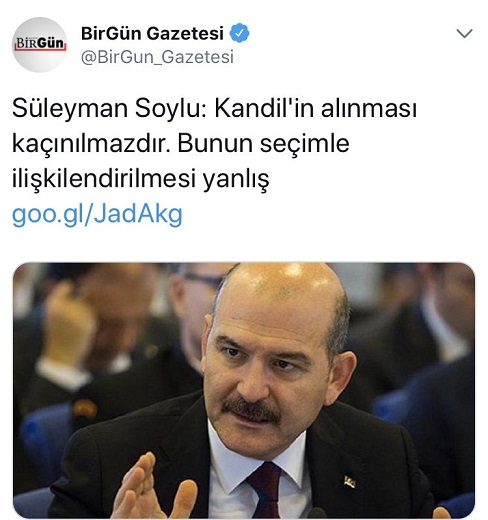Follow the shortened article URL
The height and width of the screenshot is (520, 488).
(x=97, y=214)
